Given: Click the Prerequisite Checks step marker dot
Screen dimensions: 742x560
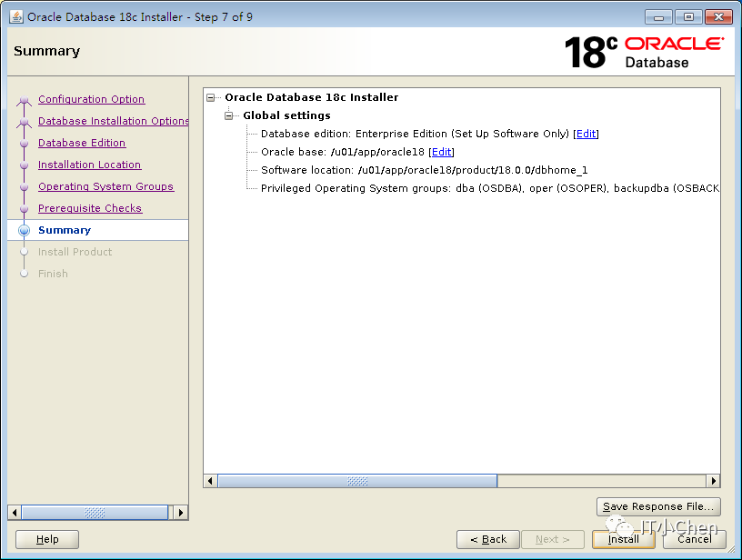Looking at the screenshot, I should click(x=25, y=208).
